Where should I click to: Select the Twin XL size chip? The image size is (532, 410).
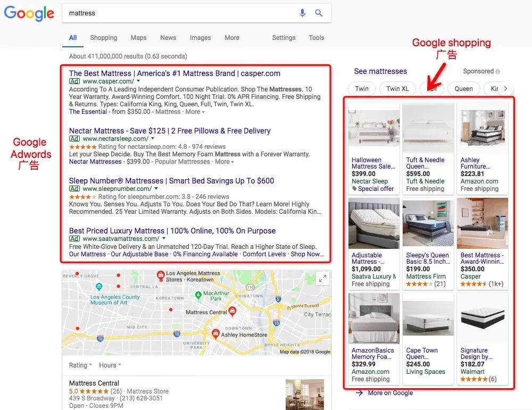(x=397, y=89)
